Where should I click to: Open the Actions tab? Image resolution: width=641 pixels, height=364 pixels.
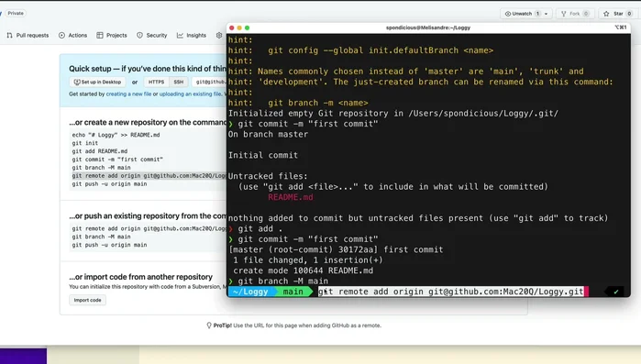[72, 36]
